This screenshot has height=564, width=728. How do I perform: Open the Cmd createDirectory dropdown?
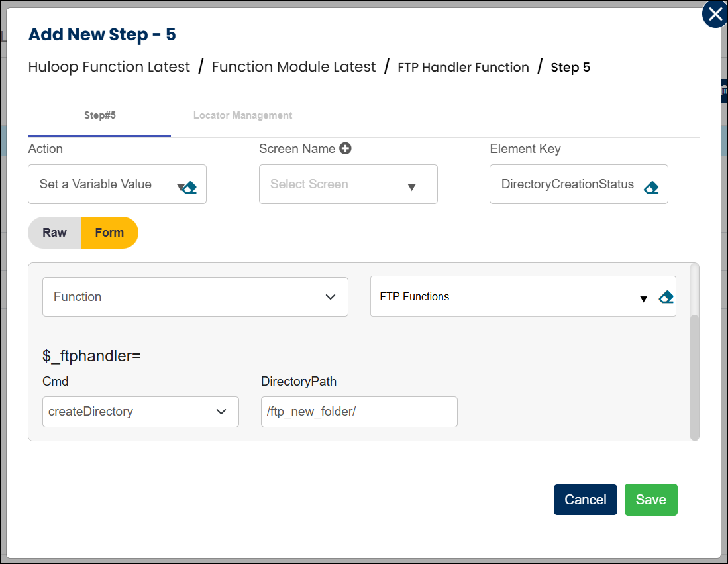point(140,412)
